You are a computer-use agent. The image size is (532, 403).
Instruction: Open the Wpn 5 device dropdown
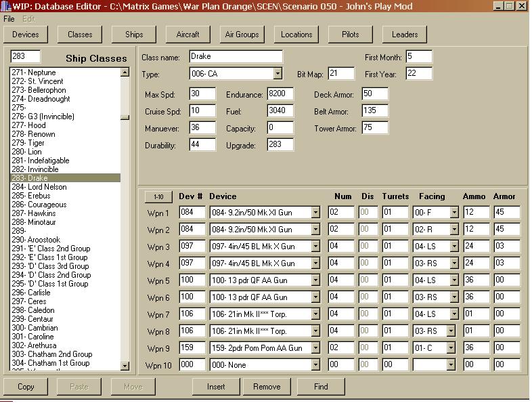[x=315, y=280]
